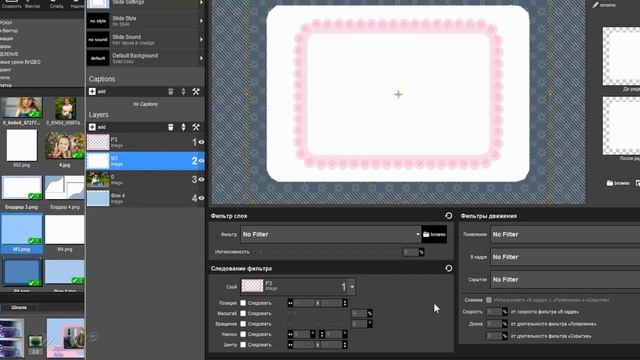Reset the Следование фильтра section
The image size is (640, 360).
pos(449,268)
